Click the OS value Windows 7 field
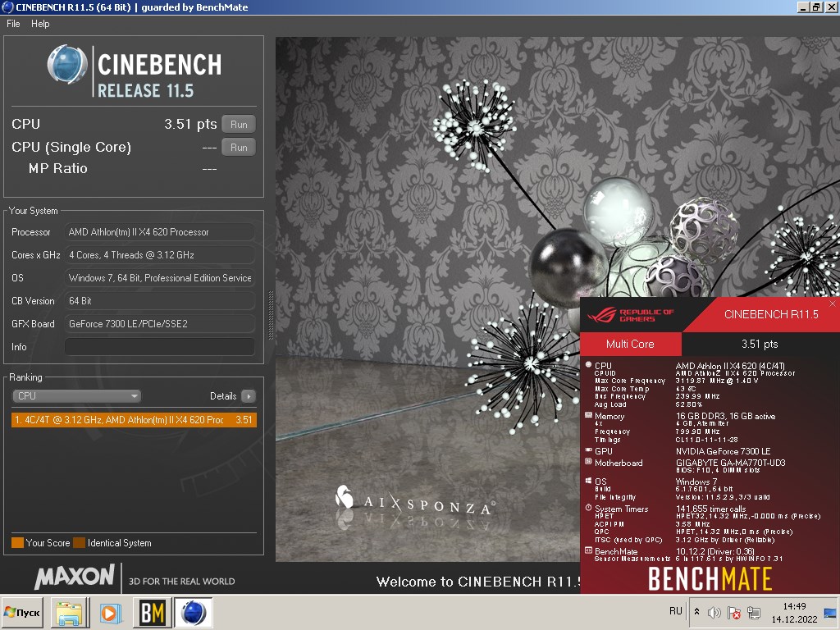The height and width of the screenshot is (630, 840). pos(160,278)
